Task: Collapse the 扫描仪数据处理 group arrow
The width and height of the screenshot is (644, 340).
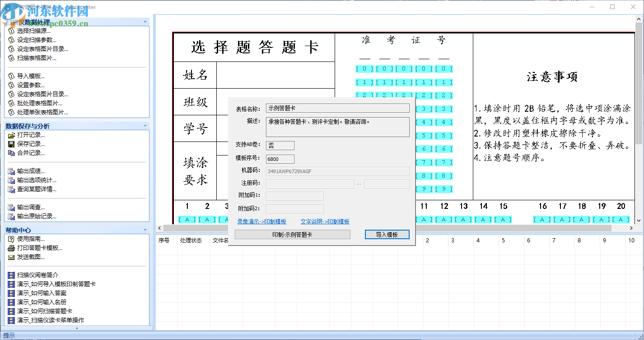Action: [145, 22]
